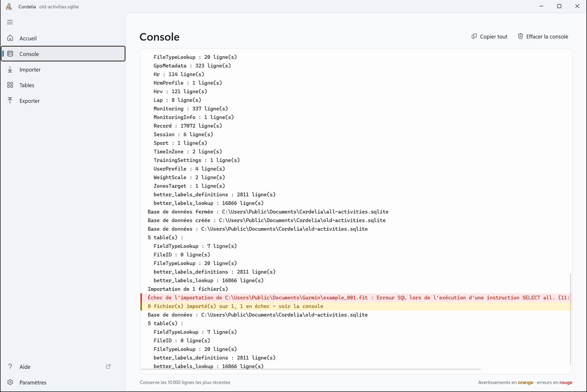
Task: Click the horizontal console scrollbar
Action: (x=311, y=369)
